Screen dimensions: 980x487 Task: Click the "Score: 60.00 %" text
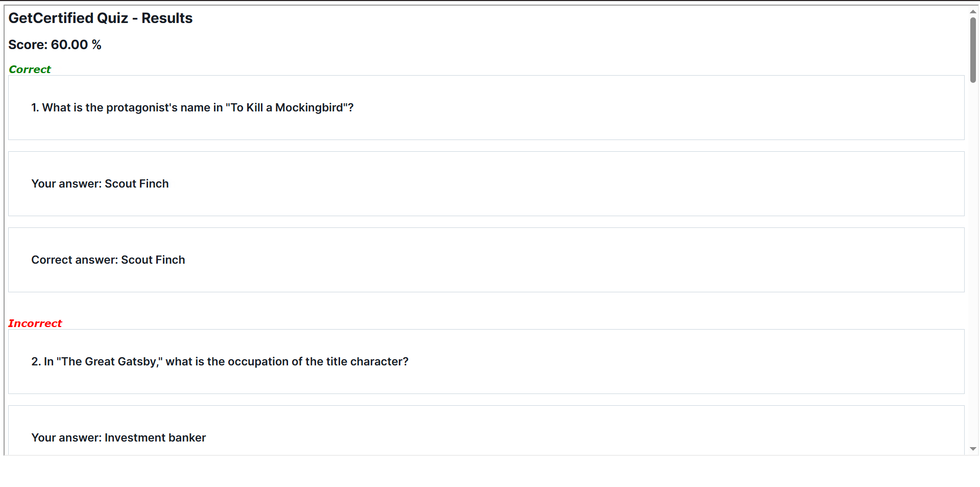point(55,45)
